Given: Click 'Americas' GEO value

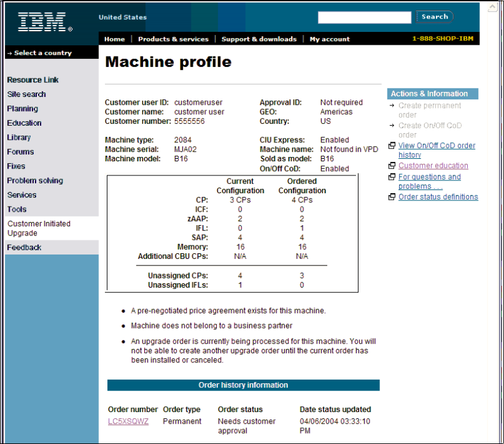Looking at the screenshot, I should (336, 112).
